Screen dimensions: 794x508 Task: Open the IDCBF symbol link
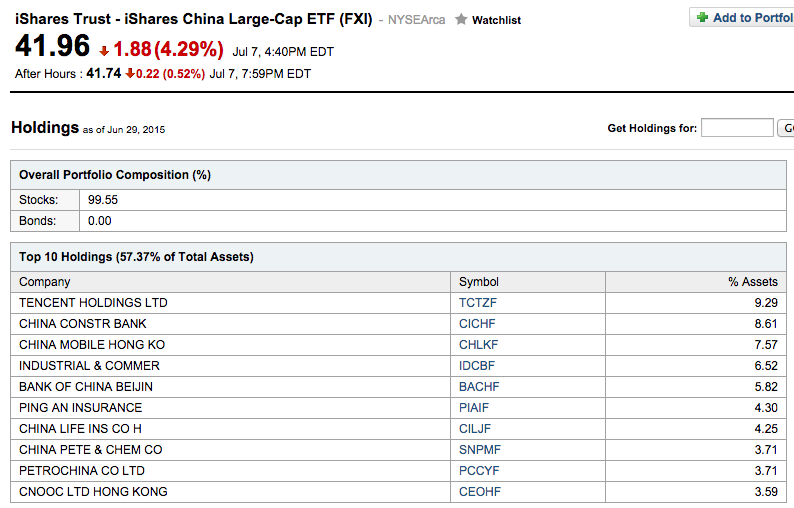click(x=477, y=366)
